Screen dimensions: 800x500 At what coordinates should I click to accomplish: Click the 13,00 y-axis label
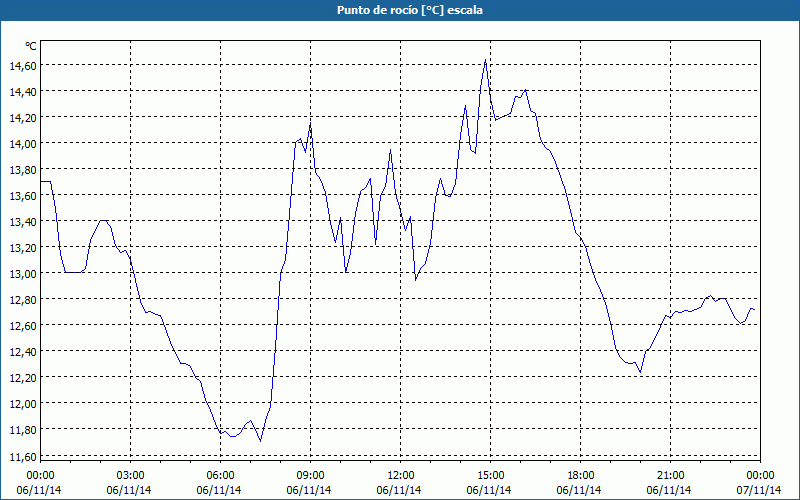tap(23, 273)
